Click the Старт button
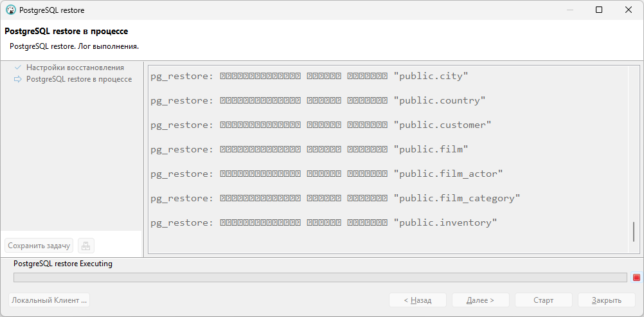The image size is (644, 317). (x=543, y=300)
